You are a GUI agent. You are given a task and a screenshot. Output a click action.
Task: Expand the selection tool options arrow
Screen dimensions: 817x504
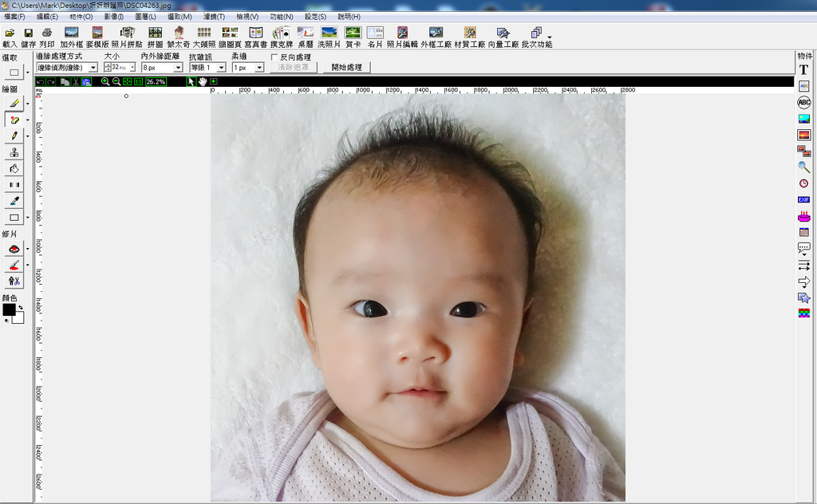point(28,73)
